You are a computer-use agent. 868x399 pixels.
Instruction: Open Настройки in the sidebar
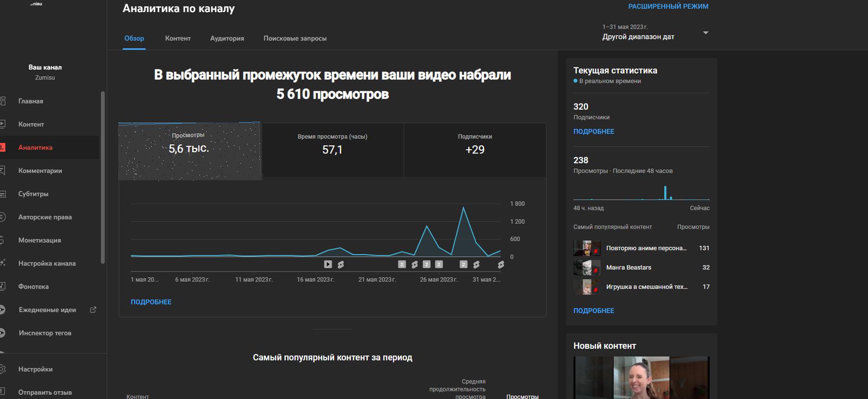(x=48, y=369)
